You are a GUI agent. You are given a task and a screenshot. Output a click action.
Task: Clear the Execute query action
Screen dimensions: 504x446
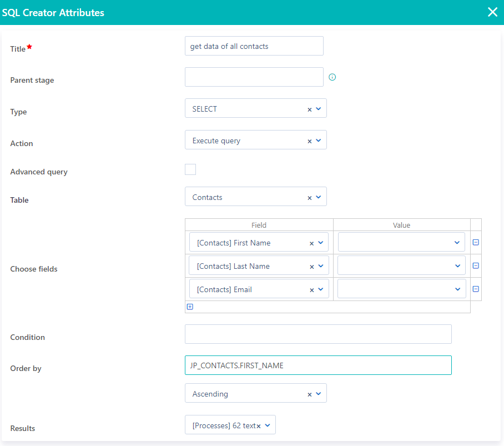309,140
